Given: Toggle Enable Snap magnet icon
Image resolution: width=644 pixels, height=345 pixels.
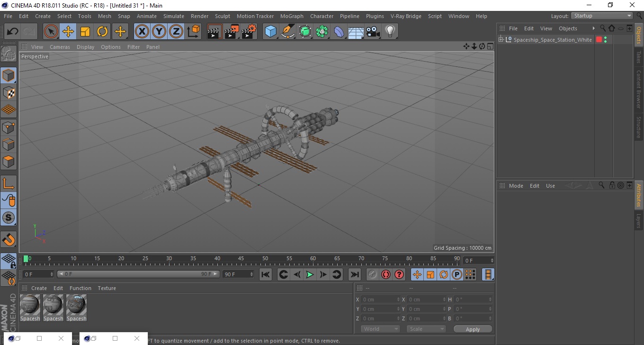Looking at the screenshot, I should (x=9, y=239).
